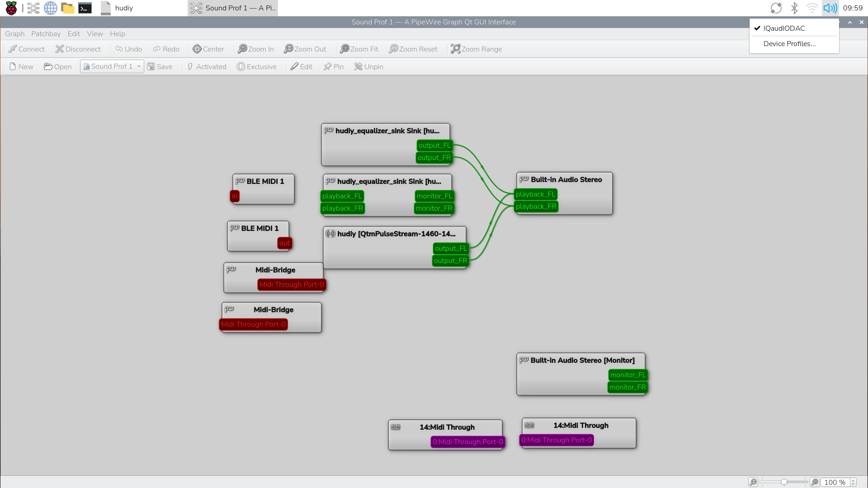Open the Bluetooth tray icon
This screenshot has height=488, width=868.
[x=794, y=8]
